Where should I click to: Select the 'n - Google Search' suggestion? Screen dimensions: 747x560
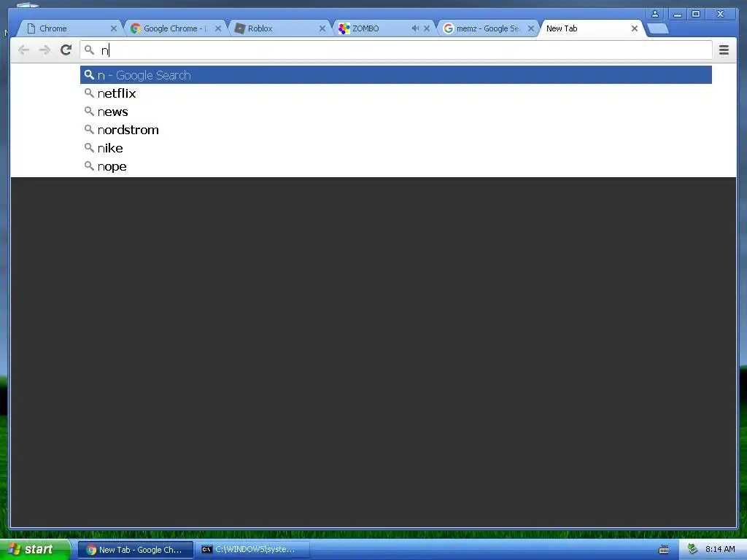(396, 75)
